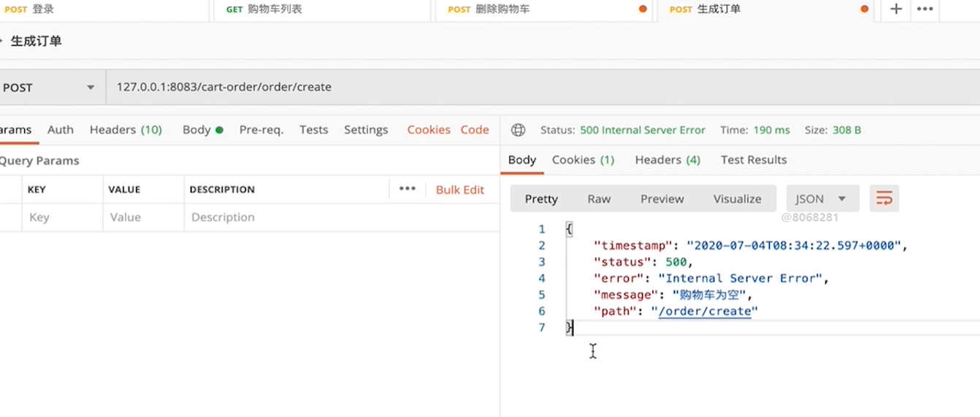
Task: Click unsaved dot on 删除购物车 tab
Action: (x=643, y=9)
